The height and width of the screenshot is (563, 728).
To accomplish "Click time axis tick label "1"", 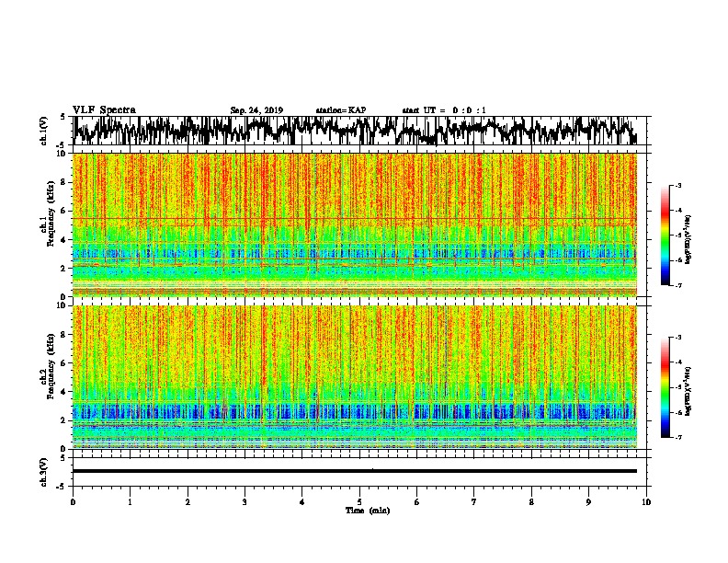I will tap(130, 502).
